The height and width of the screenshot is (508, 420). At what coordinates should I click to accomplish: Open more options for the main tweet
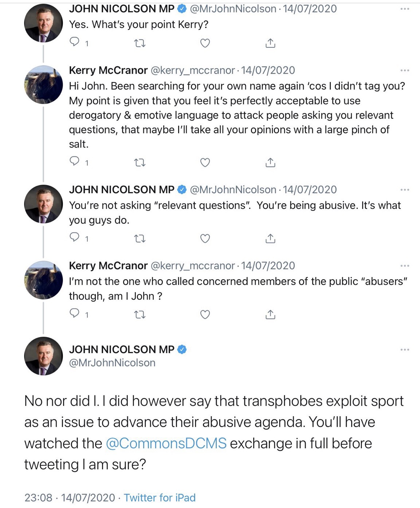[405, 349]
